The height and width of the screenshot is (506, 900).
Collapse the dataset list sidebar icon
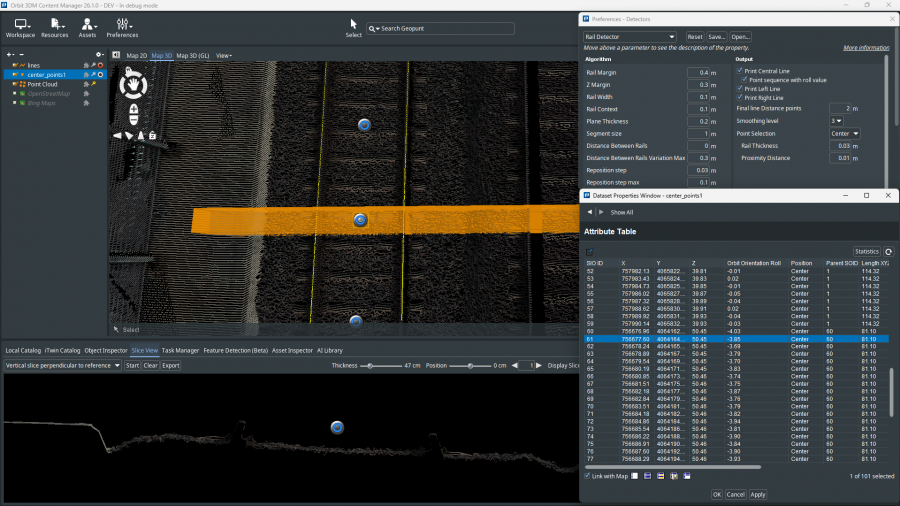(x=116, y=55)
